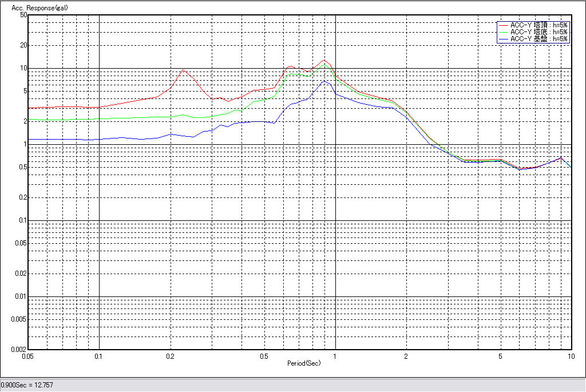Click the blue line swatch in legend

[x=503, y=39]
